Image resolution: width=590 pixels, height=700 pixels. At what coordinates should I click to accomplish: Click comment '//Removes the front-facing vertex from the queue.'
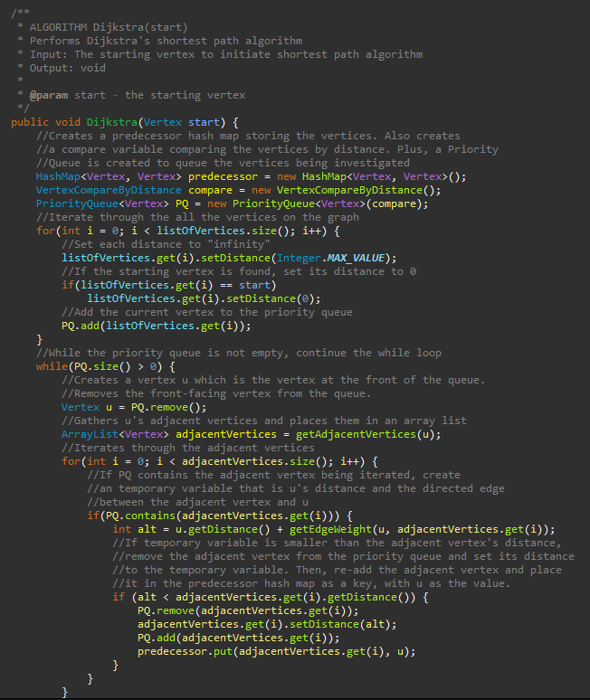(216, 393)
